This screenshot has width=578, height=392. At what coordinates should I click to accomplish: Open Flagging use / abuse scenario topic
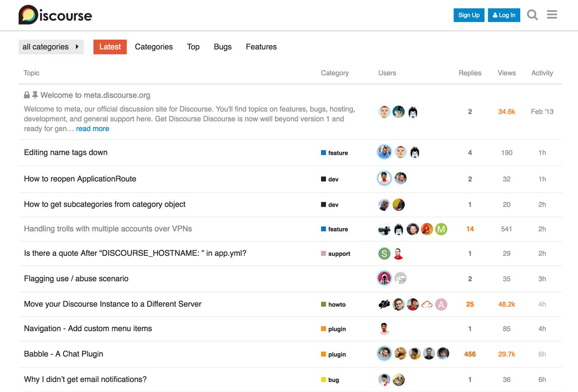click(76, 279)
